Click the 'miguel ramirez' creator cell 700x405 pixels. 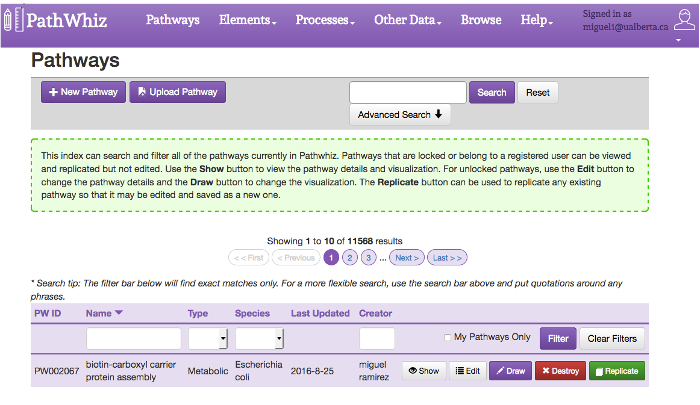tap(374, 371)
